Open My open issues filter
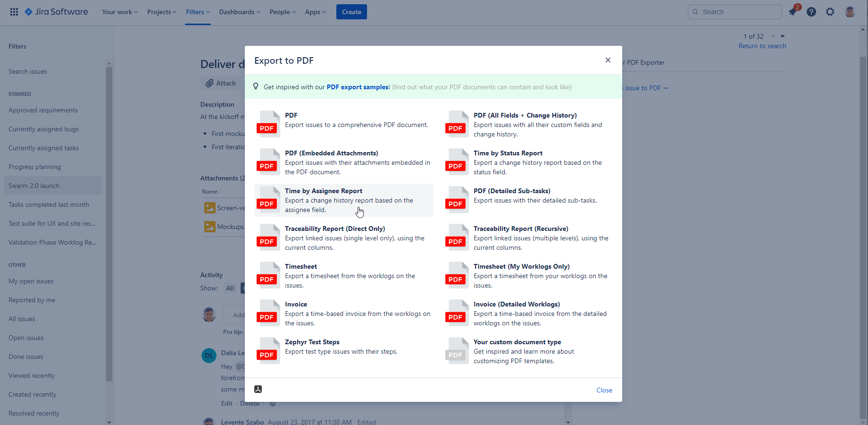The width and height of the screenshot is (868, 425). coord(31,281)
